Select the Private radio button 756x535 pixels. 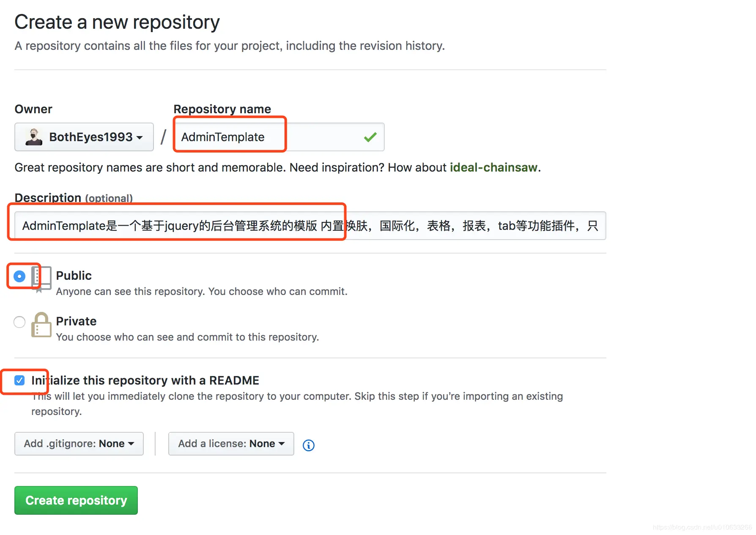[x=19, y=322]
